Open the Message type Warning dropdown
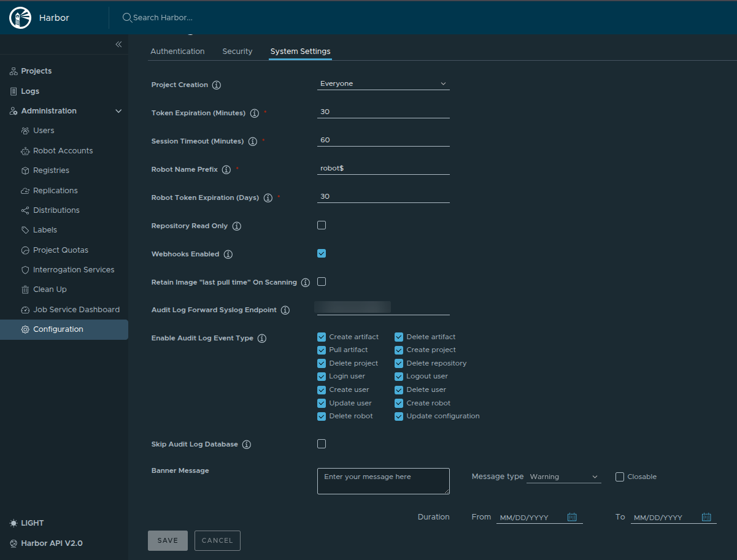The image size is (737, 560). (x=564, y=477)
